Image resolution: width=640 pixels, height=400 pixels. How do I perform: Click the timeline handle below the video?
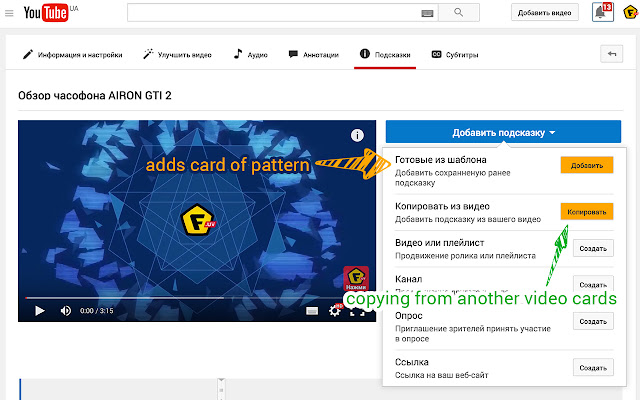pos(221,389)
